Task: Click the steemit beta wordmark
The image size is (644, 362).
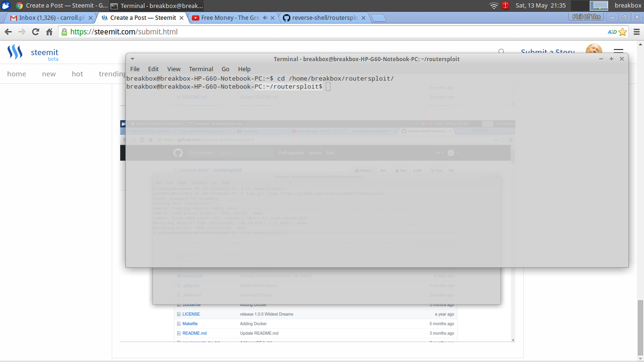Action: click(x=44, y=54)
